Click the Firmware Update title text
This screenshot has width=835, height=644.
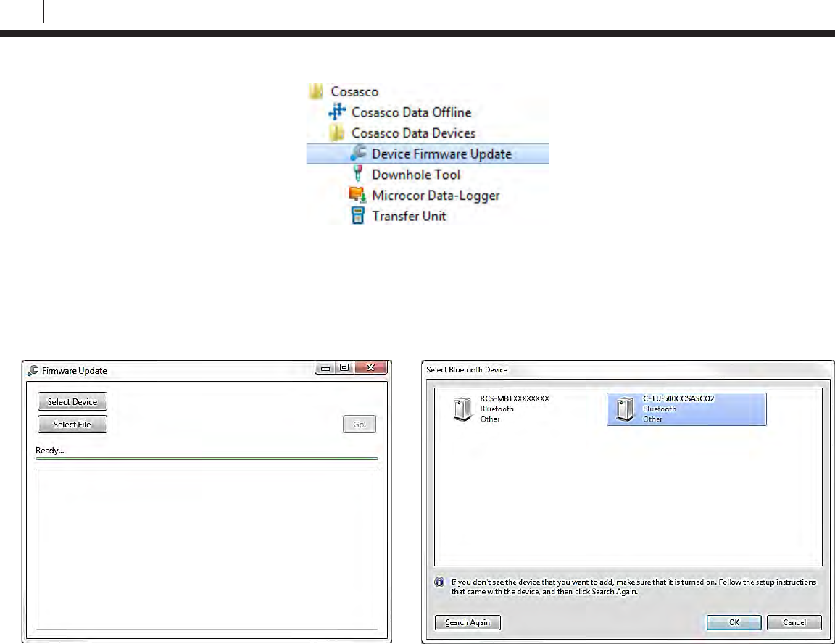coord(75,371)
